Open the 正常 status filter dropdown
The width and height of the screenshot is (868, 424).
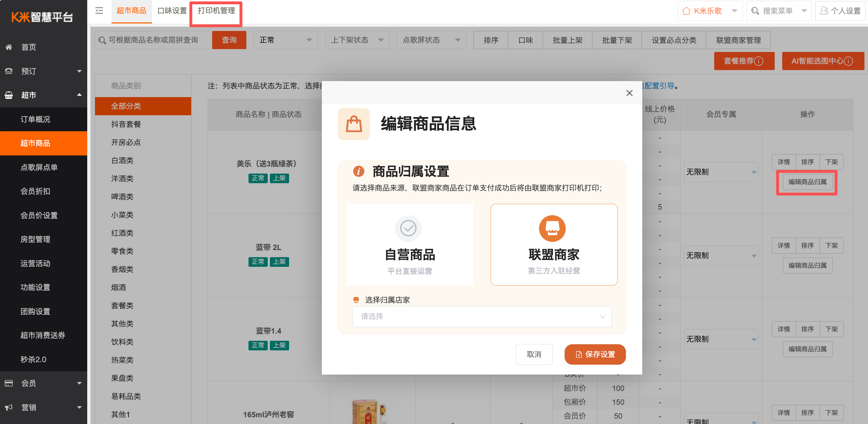point(285,40)
